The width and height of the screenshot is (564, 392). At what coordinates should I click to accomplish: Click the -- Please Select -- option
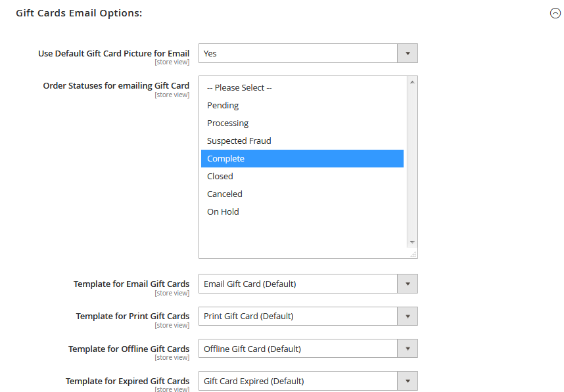pos(302,88)
